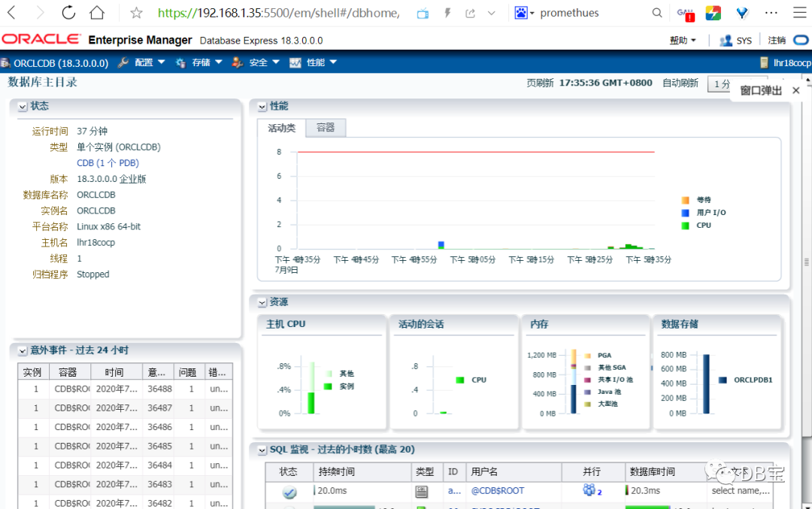Open the SQL ID link starting with a...

pos(454,490)
